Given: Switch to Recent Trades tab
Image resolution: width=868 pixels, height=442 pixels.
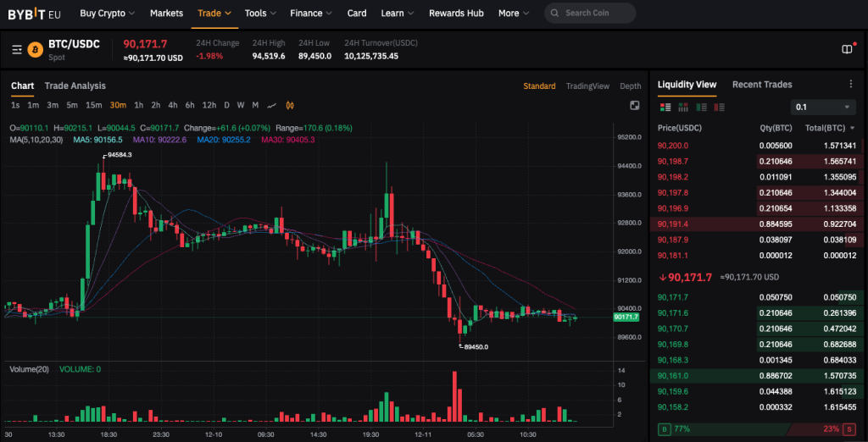Looking at the screenshot, I should (762, 85).
